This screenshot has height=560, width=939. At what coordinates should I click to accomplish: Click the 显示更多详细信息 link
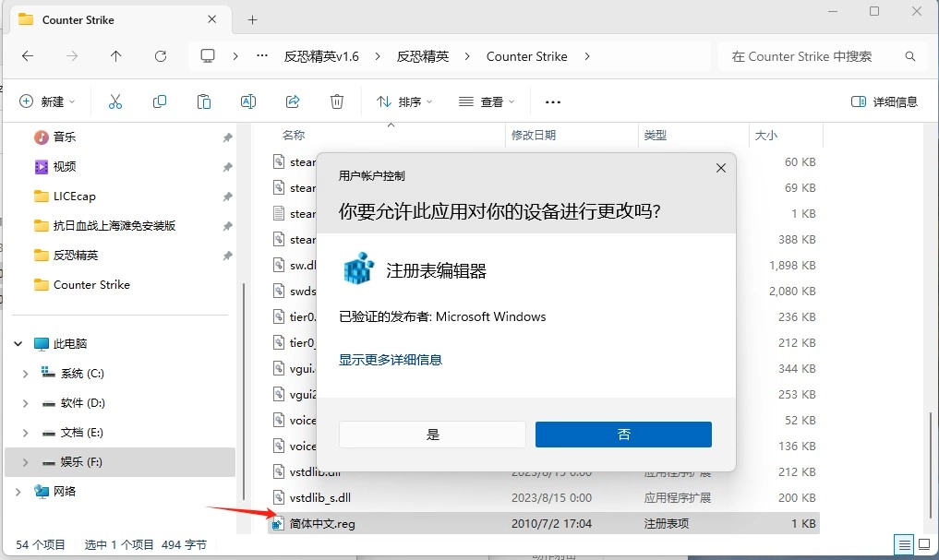tap(391, 360)
